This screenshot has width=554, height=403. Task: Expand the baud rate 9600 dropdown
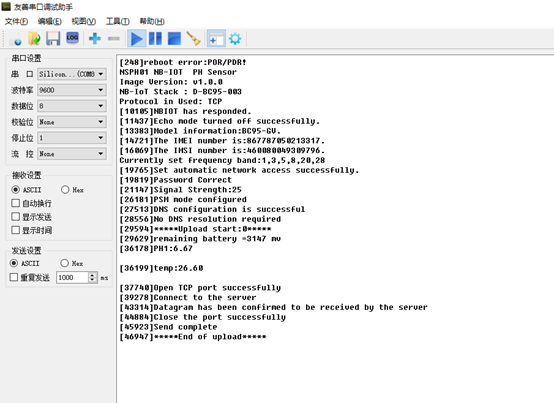(x=72, y=90)
